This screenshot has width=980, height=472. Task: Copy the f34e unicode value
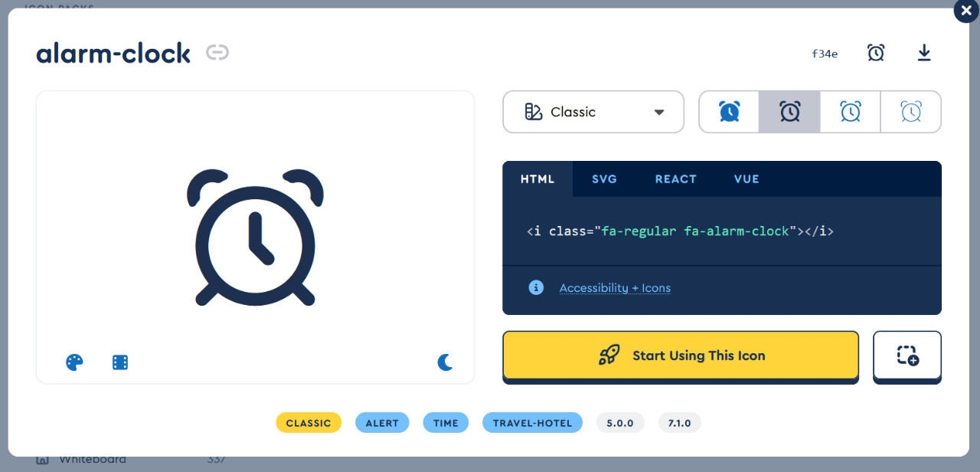click(x=825, y=54)
